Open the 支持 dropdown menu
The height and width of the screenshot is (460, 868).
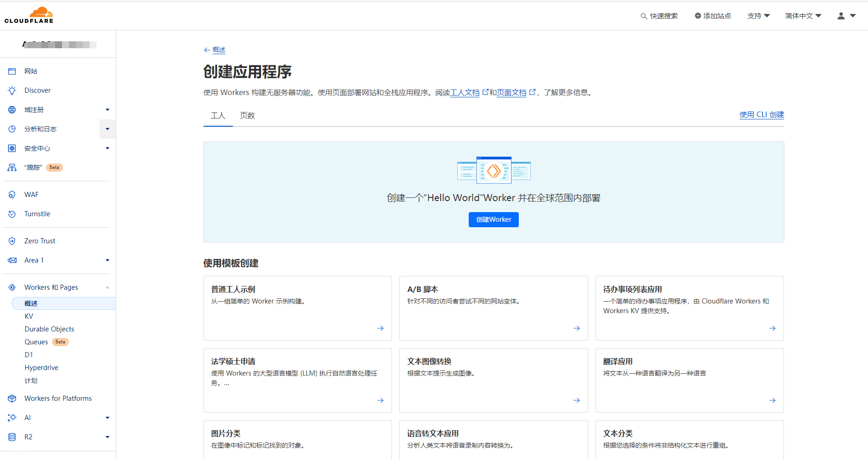click(758, 16)
